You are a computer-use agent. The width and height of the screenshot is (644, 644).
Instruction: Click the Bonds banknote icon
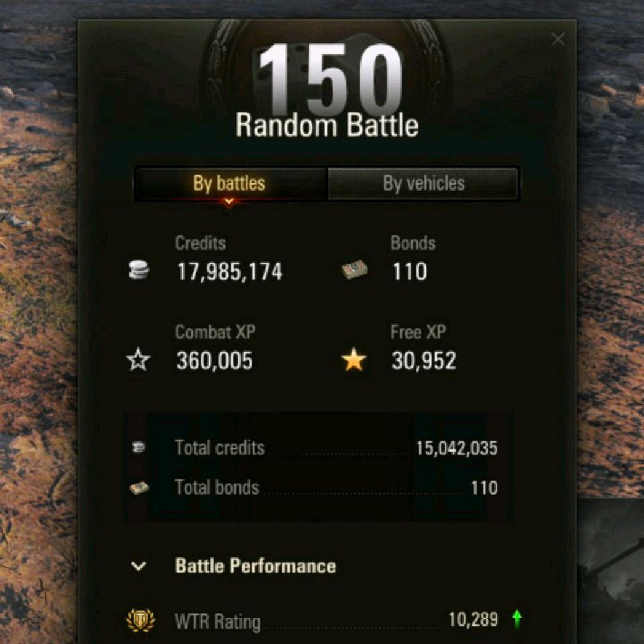(354, 270)
